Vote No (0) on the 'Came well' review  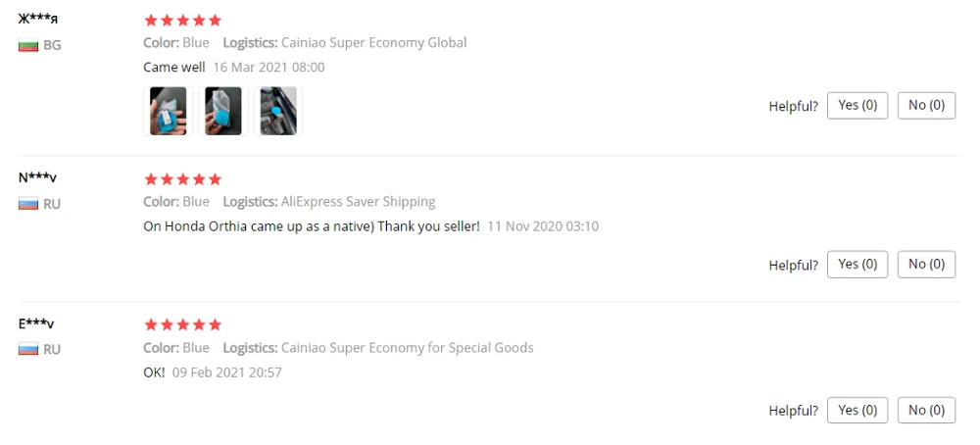point(926,106)
